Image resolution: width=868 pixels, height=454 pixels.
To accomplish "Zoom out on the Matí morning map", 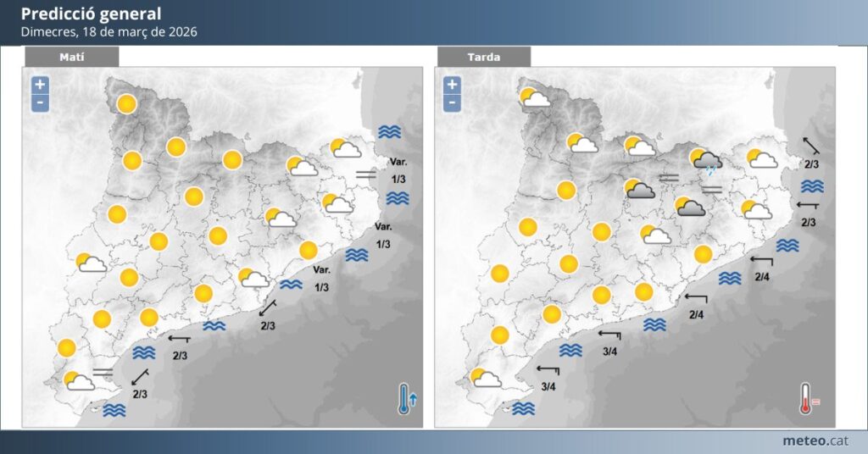I will [40, 103].
